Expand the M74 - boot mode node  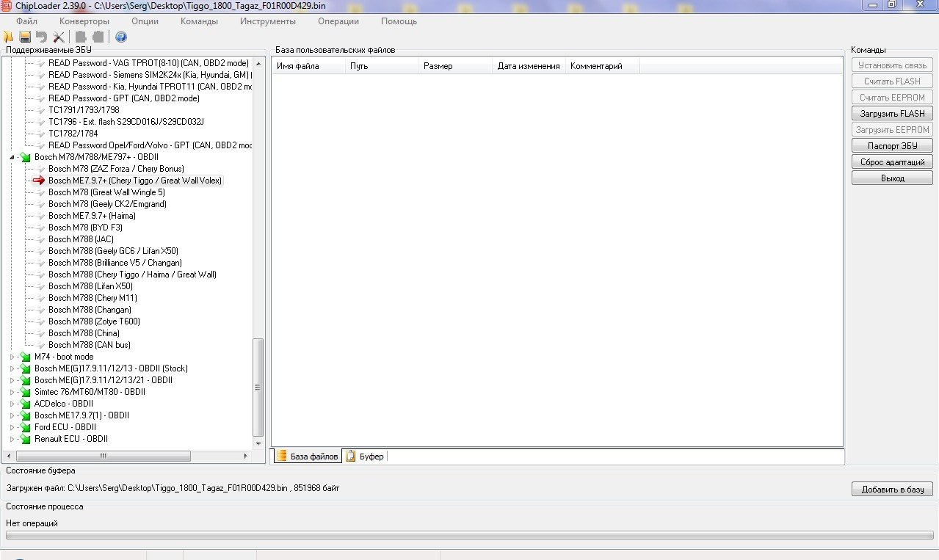tap(12, 357)
